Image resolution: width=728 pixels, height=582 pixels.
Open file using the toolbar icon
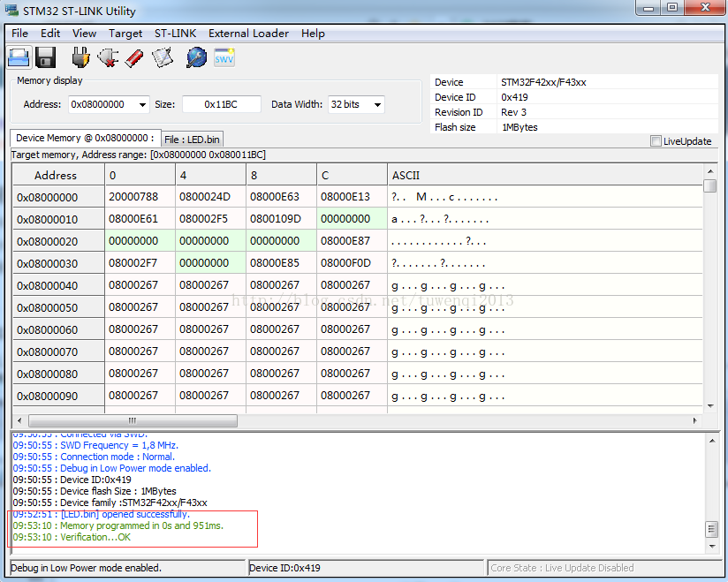19,58
